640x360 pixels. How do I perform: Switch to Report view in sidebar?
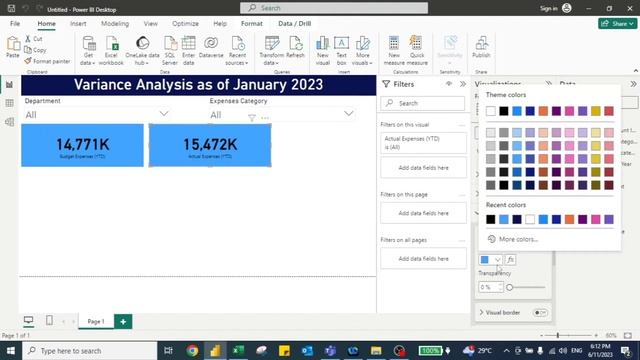point(9,84)
